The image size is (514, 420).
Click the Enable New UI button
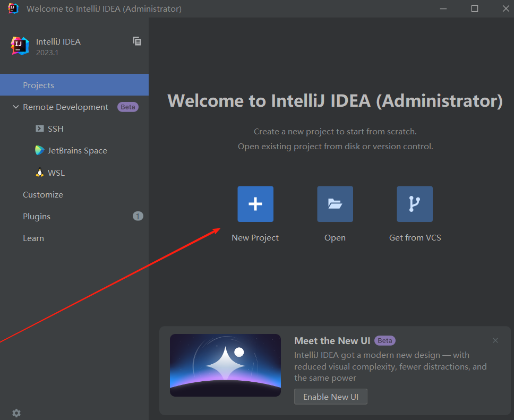pyautogui.click(x=331, y=397)
